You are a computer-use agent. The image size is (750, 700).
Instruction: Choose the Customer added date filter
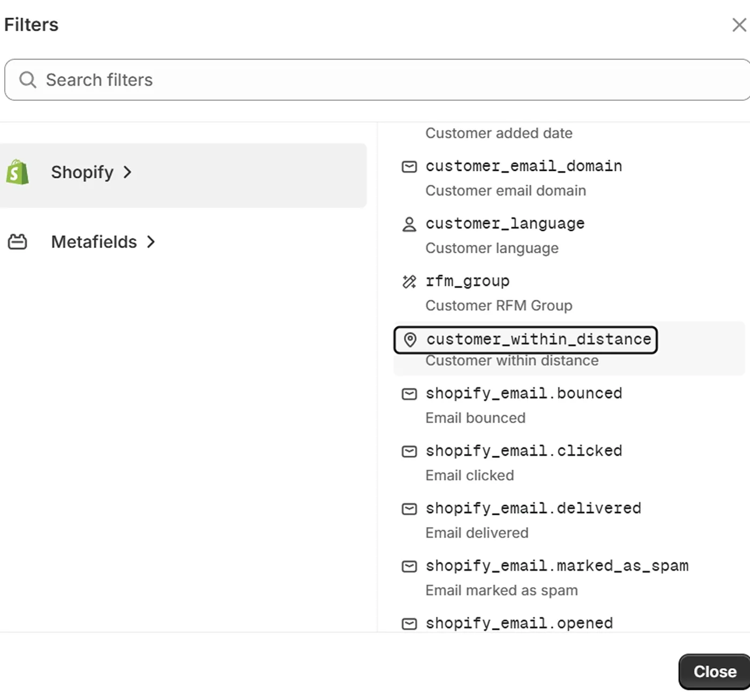point(499,133)
